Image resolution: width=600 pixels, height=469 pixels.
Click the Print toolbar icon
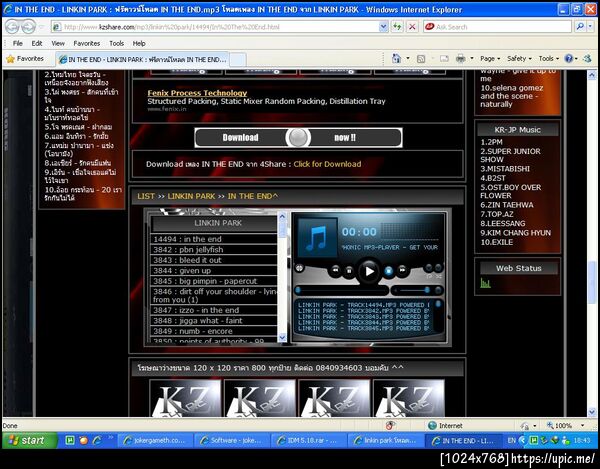coord(461,59)
